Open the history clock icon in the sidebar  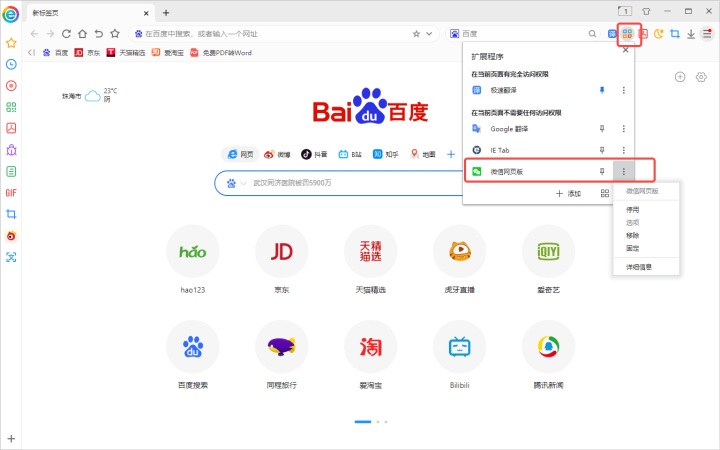[11, 64]
